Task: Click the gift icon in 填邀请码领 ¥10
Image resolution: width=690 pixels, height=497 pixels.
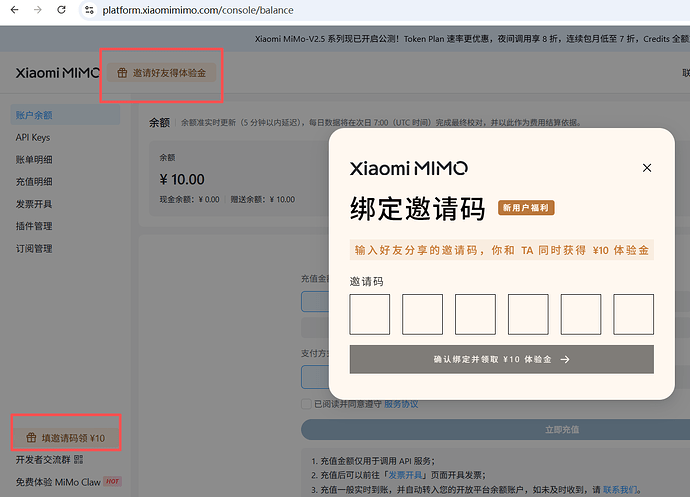Action: [31, 438]
